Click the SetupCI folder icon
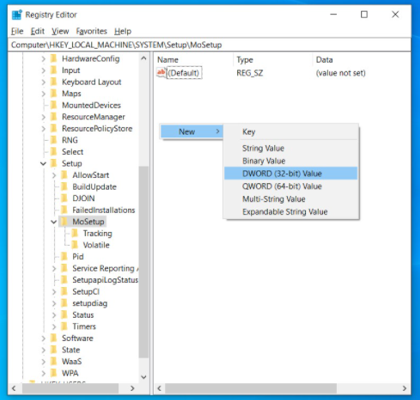This screenshot has width=420, height=400. coord(64,292)
